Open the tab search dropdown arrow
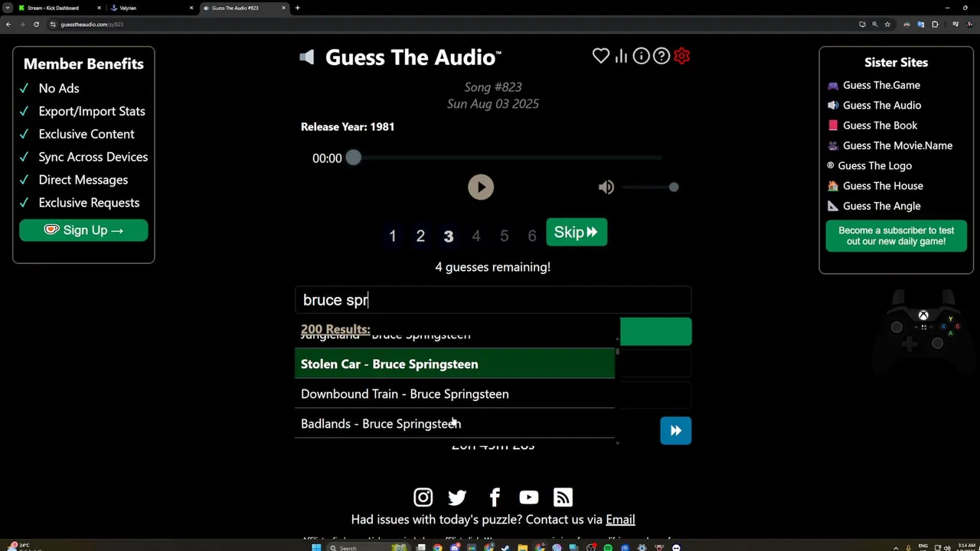 coord(8,8)
